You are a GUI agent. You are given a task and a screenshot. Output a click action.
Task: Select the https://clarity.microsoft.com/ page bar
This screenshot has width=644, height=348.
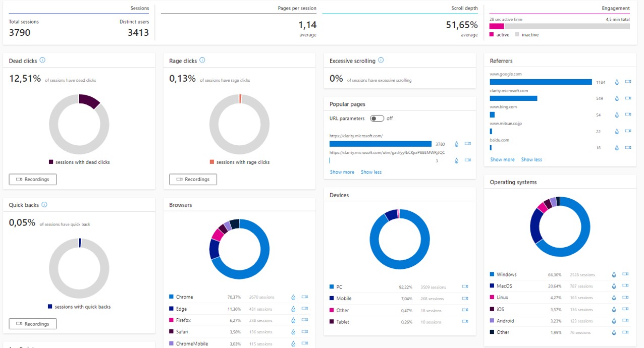(x=381, y=144)
